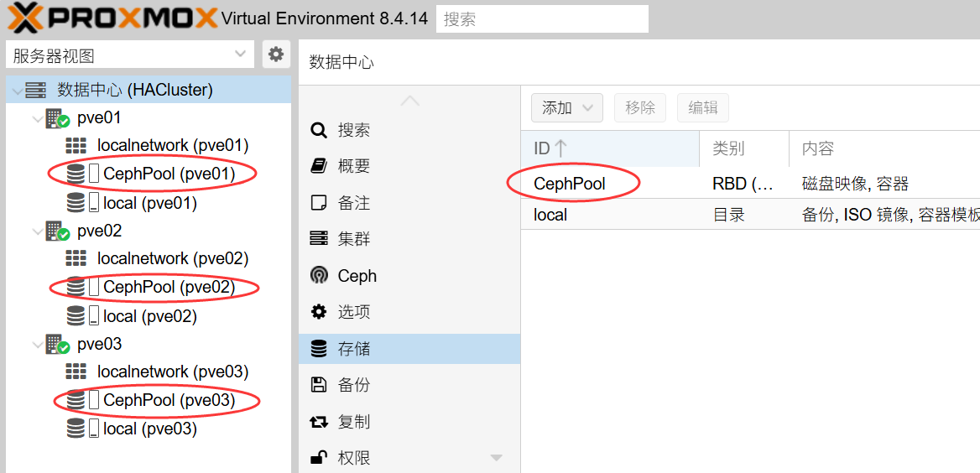Image resolution: width=980 pixels, height=473 pixels.
Task: Click the 类别 column header
Action: [x=744, y=148]
